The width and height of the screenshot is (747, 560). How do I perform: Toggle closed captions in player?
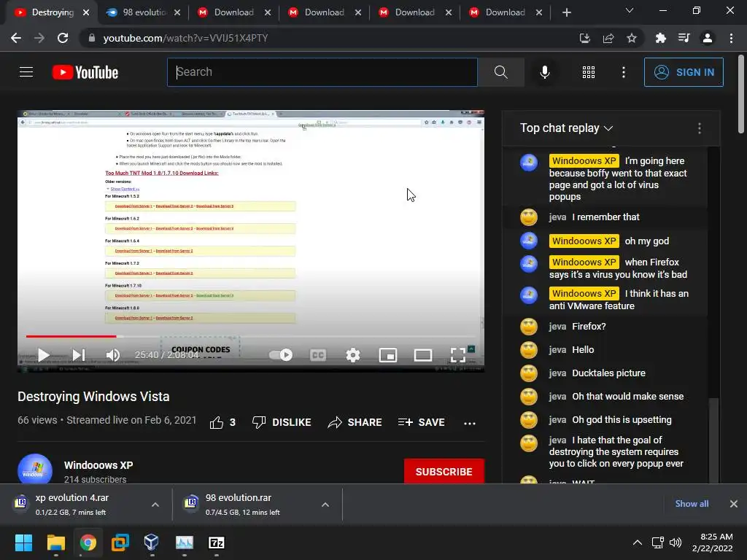coord(318,355)
